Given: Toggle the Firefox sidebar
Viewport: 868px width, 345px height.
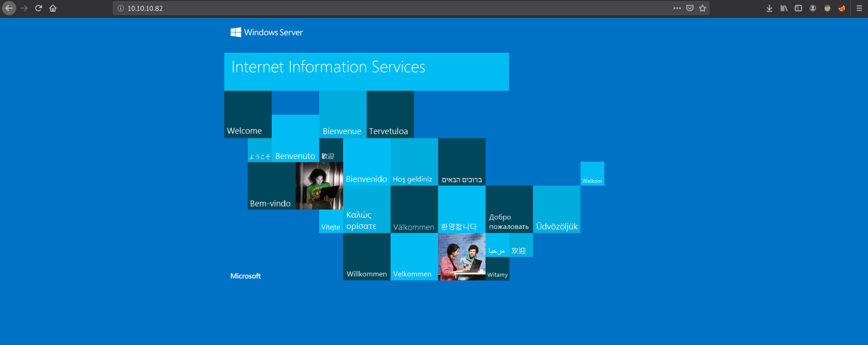Looking at the screenshot, I should pos(798,8).
